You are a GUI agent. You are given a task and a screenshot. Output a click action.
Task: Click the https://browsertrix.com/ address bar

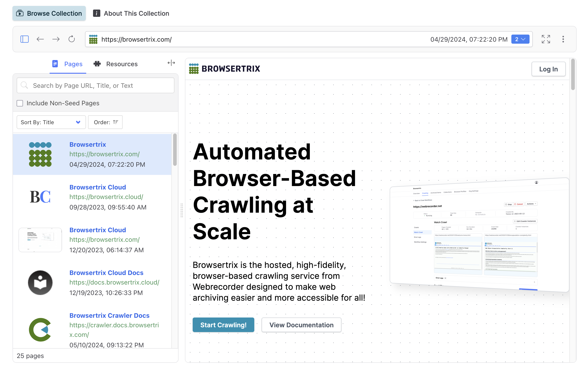[x=309, y=39]
